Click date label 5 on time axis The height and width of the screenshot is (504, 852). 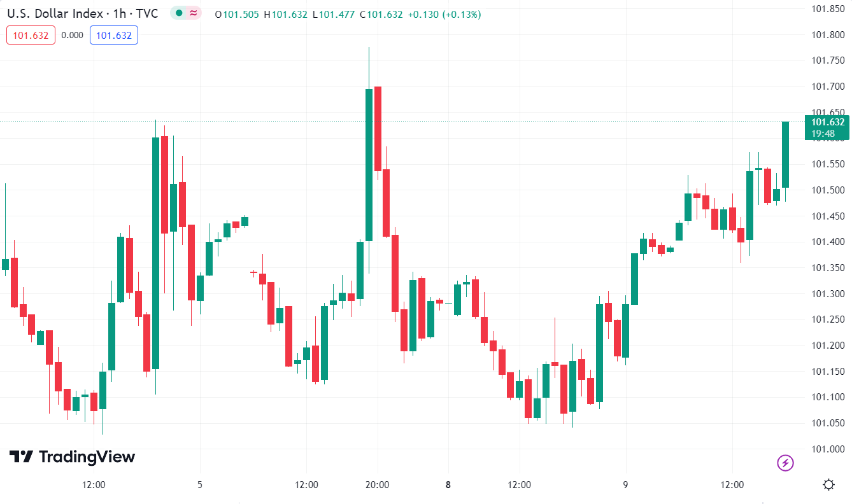[200, 485]
